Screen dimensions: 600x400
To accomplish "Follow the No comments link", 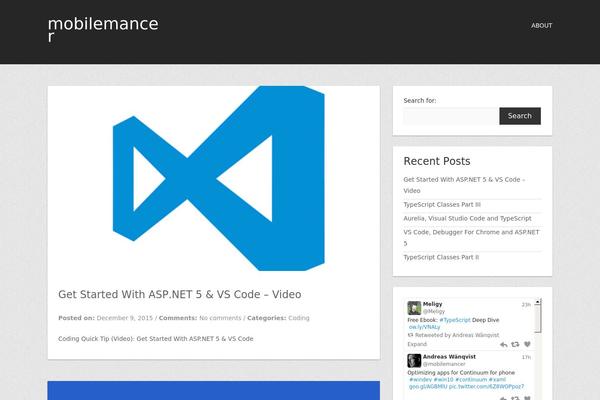I will coord(220,318).
